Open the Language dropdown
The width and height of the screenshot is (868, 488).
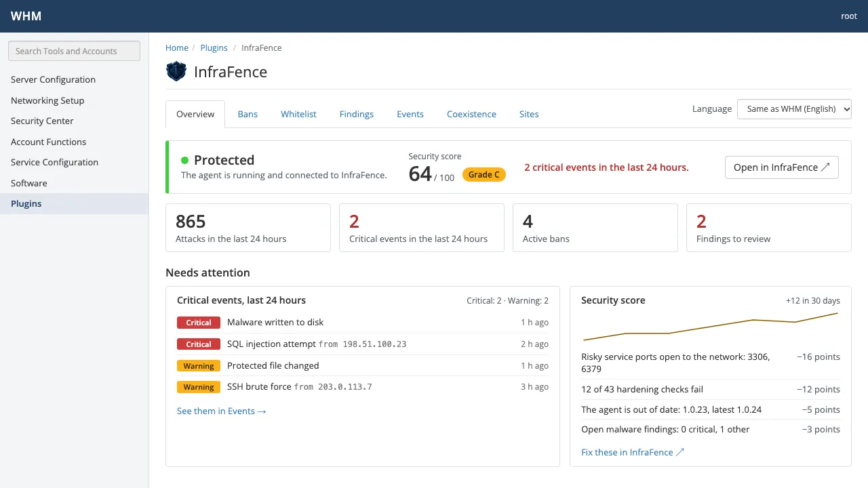(794, 109)
